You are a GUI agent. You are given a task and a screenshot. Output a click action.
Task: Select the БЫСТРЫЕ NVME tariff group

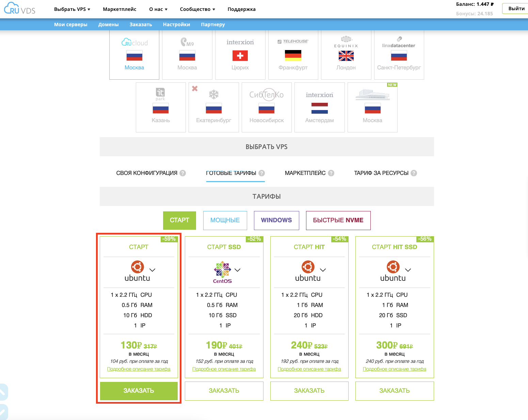pos(338,220)
